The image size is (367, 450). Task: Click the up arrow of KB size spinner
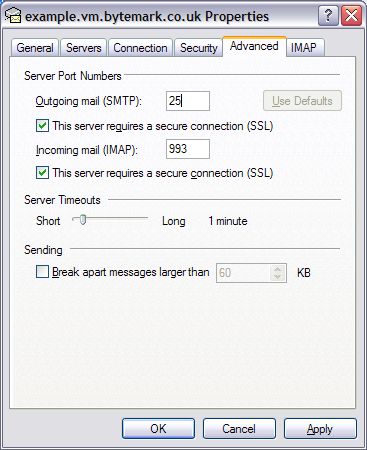[278, 268]
